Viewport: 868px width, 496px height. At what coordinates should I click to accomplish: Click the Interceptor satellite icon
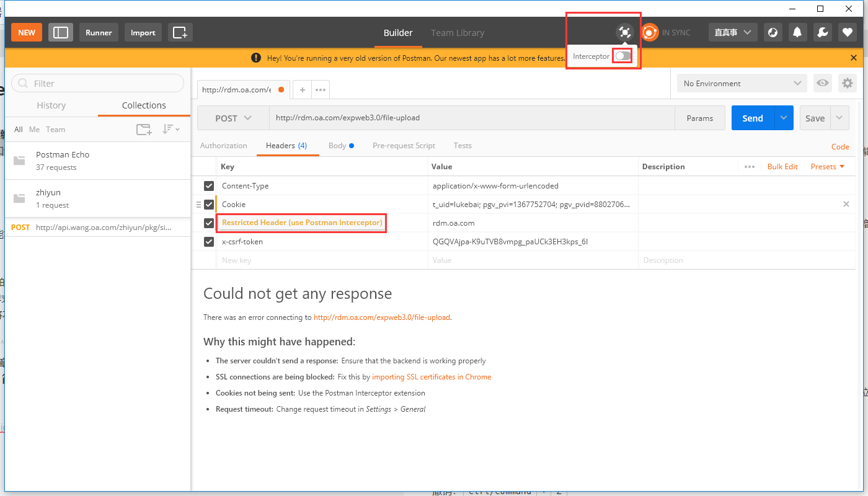pyautogui.click(x=624, y=32)
